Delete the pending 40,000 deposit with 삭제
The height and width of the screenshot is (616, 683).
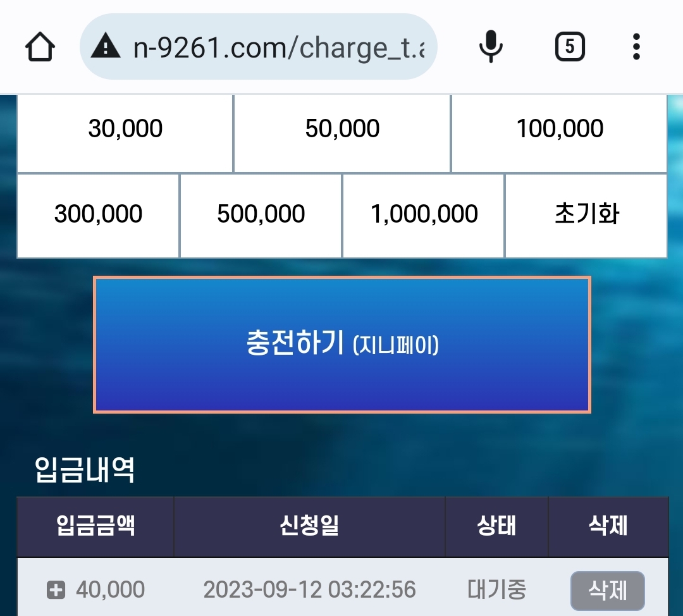(608, 590)
